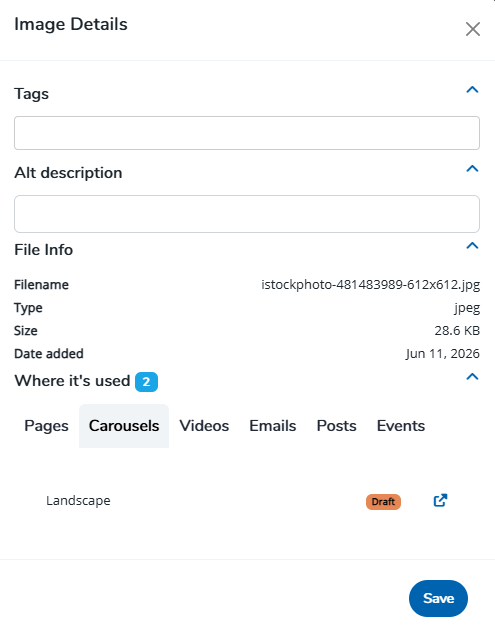Select the Events tab
The width and height of the screenshot is (495, 630).
point(401,426)
